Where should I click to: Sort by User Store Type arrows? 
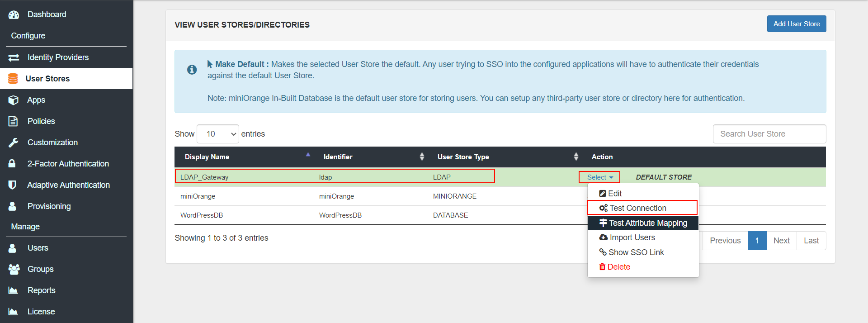576,157
